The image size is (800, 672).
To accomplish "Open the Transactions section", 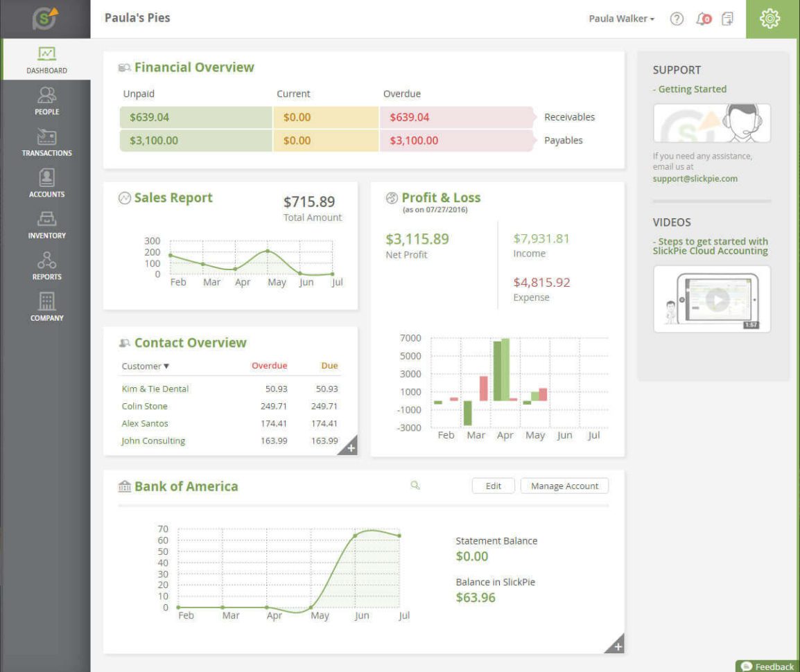I will [x=46, y=142].
